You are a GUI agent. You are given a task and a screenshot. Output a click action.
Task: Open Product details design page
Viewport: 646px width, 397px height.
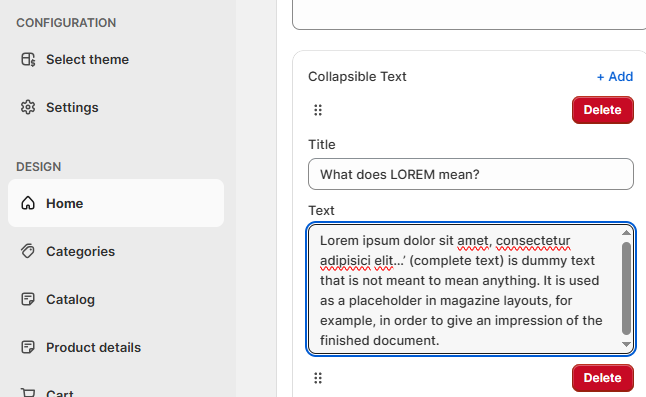(x=116, y=348)
